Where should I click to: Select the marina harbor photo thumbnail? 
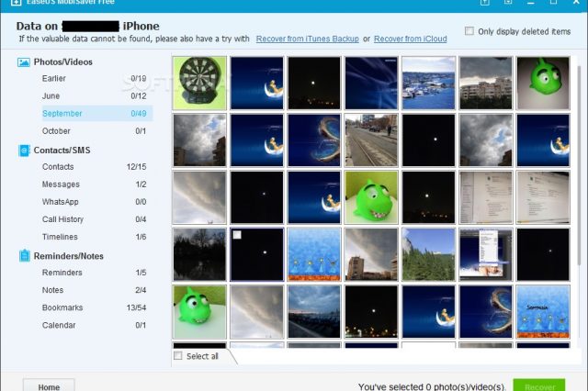point(429,83)
